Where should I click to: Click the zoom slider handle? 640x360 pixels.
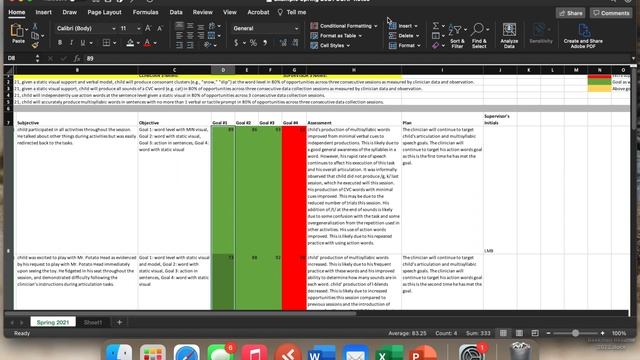pos(575,333)
